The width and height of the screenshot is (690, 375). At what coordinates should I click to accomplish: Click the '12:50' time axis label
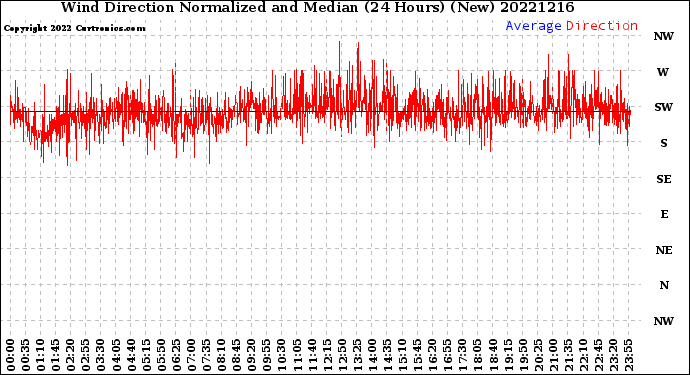(x=342, y=355)
